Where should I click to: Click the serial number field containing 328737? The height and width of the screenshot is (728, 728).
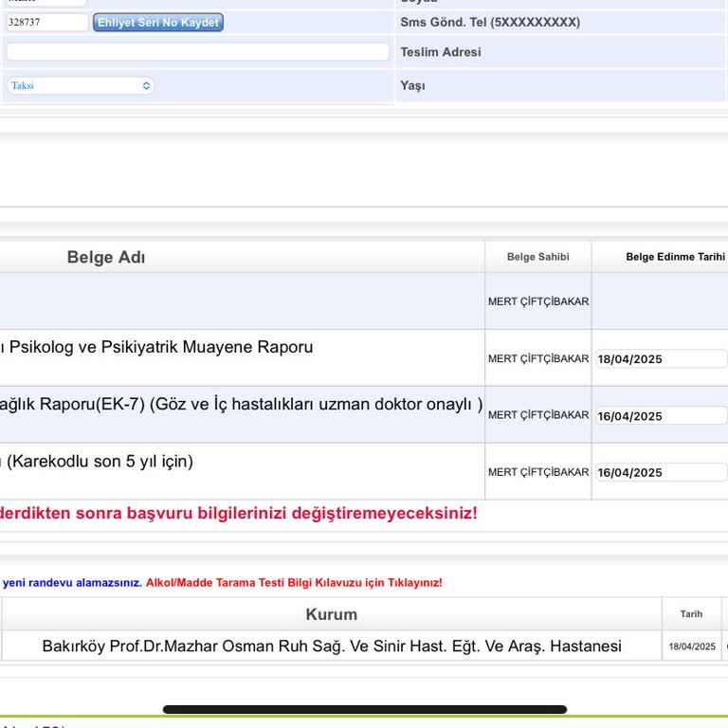tap(46, 23)
